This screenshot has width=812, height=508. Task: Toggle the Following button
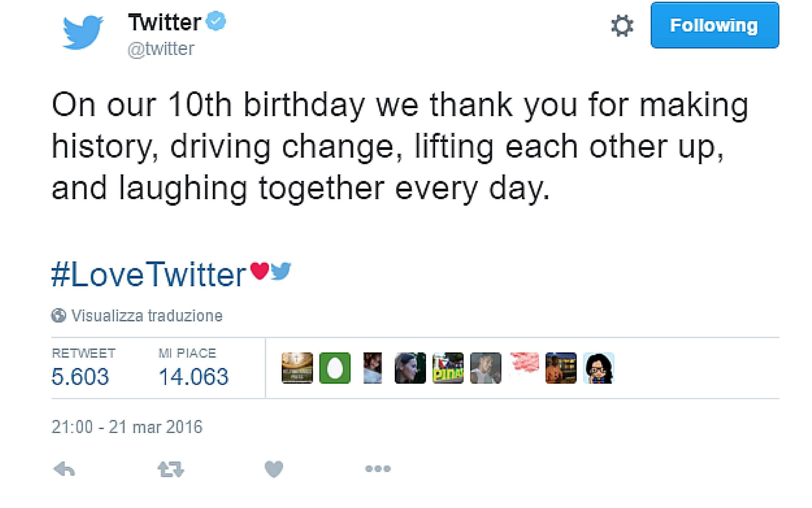click(715, 26)
